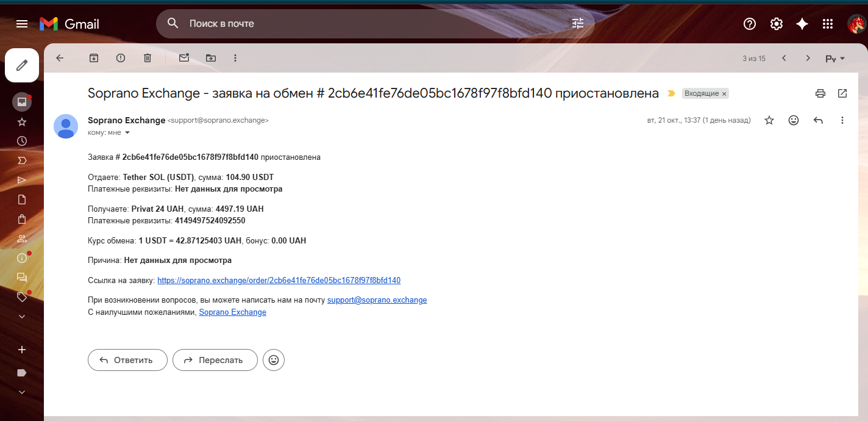Viewport: 868px width, 421px height.
Task: Show search options in the search bar
Action: pos(578,23)
